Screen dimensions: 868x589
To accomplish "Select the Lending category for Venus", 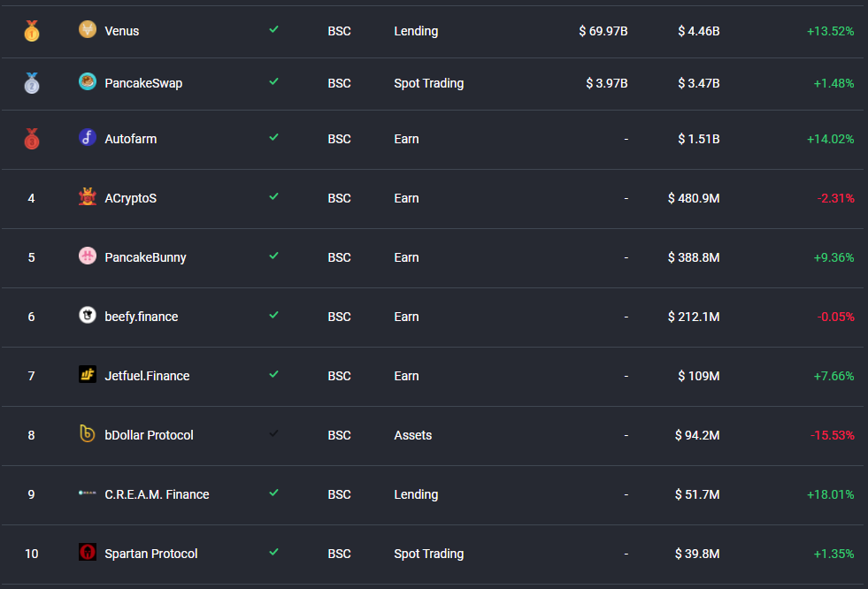I will (416, 31).
